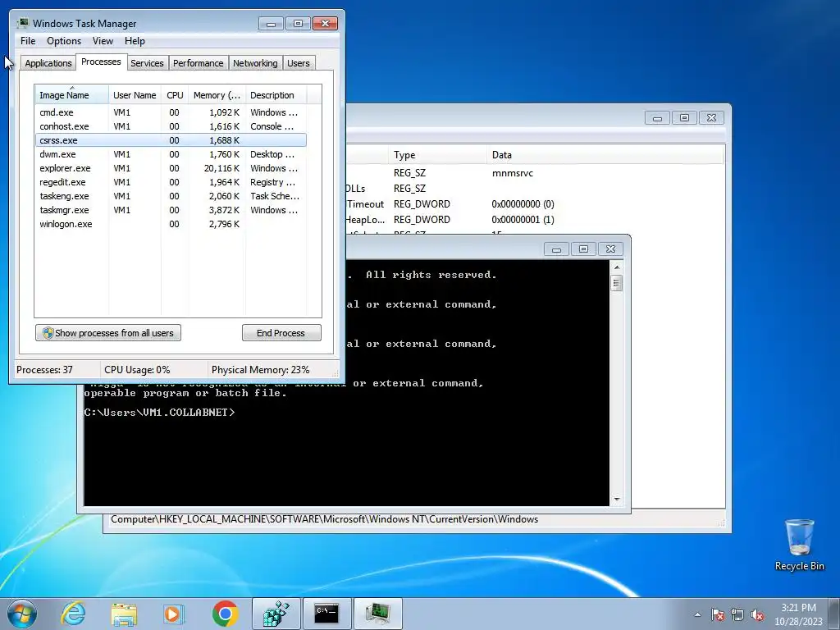Screen dimensions: 840x630
Task: Click Registry Editor status bar key path
Action: (x=325, y=519)
